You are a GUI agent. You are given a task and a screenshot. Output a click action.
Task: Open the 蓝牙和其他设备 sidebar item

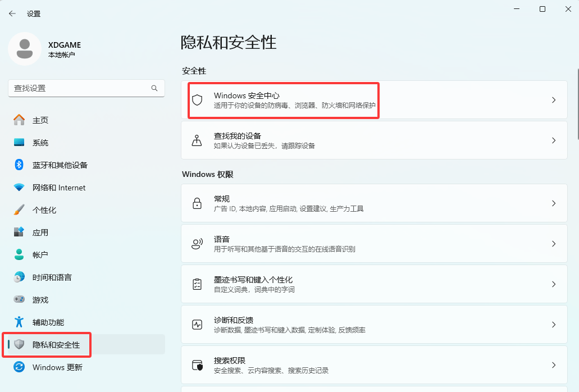60,165
